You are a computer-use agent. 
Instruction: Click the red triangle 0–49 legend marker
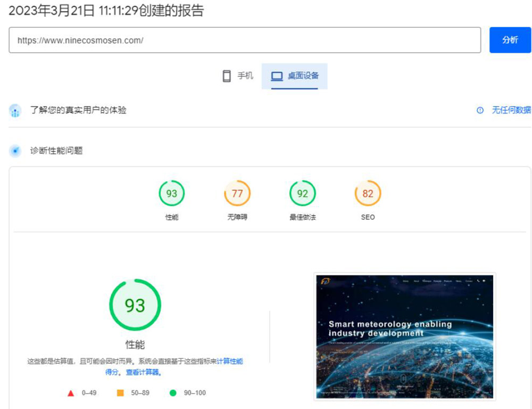(71, 393)
